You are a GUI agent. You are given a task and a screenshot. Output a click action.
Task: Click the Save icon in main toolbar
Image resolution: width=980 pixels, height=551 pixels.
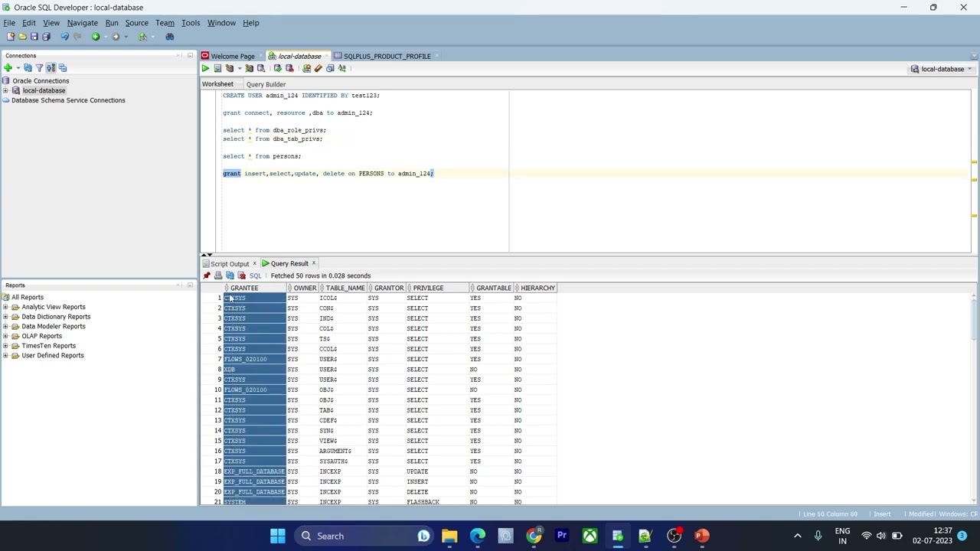(34, 37)
